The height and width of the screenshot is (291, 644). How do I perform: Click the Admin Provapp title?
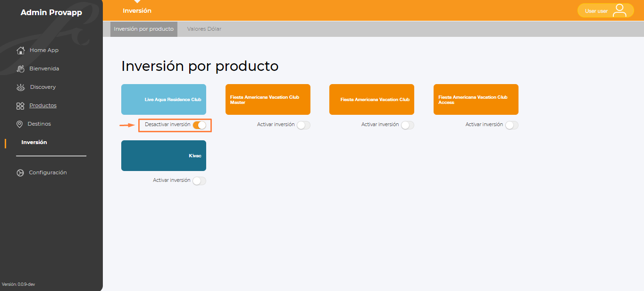(51, 13)
